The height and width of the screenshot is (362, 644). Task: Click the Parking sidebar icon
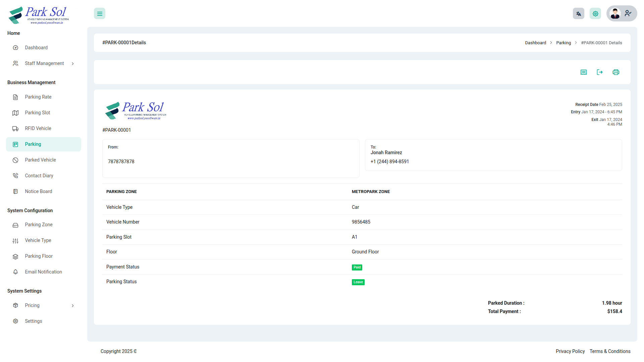(15, 144)
